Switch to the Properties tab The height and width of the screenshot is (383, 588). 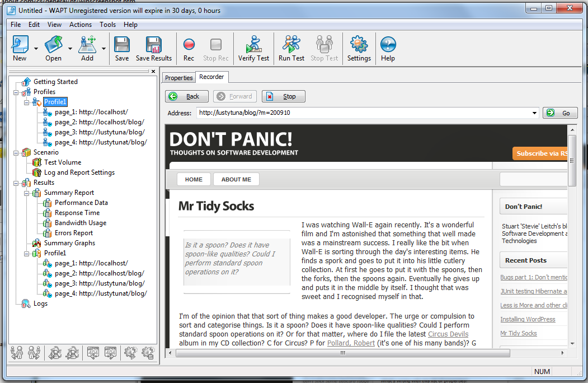179,78
